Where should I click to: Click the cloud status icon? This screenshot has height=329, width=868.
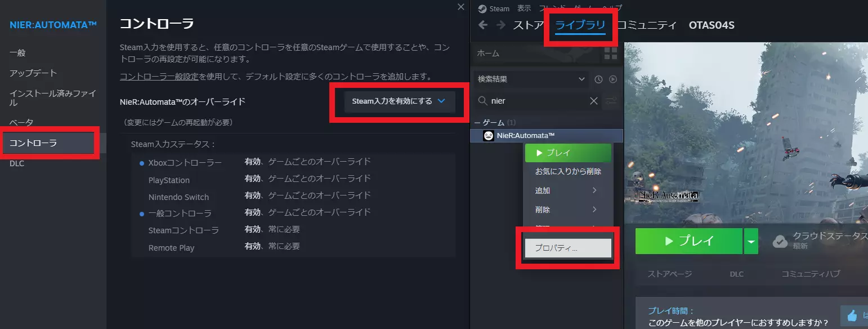click(x=780, y=241)
